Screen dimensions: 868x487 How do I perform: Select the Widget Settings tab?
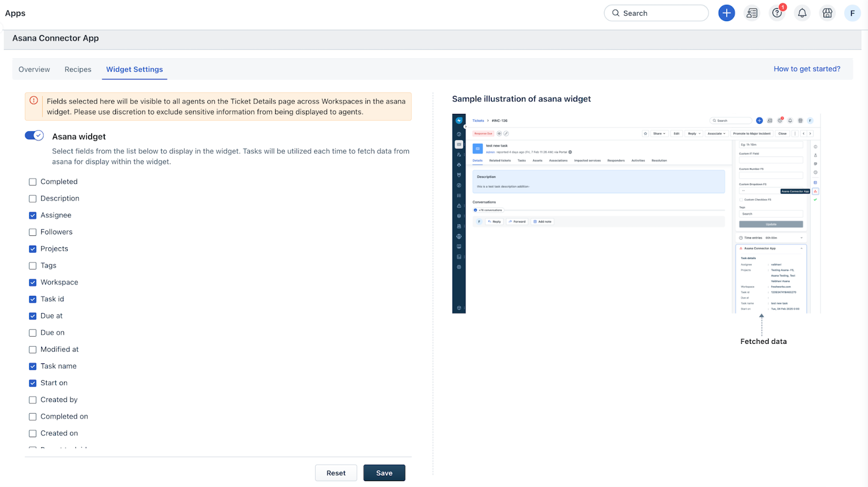point(135,69)
